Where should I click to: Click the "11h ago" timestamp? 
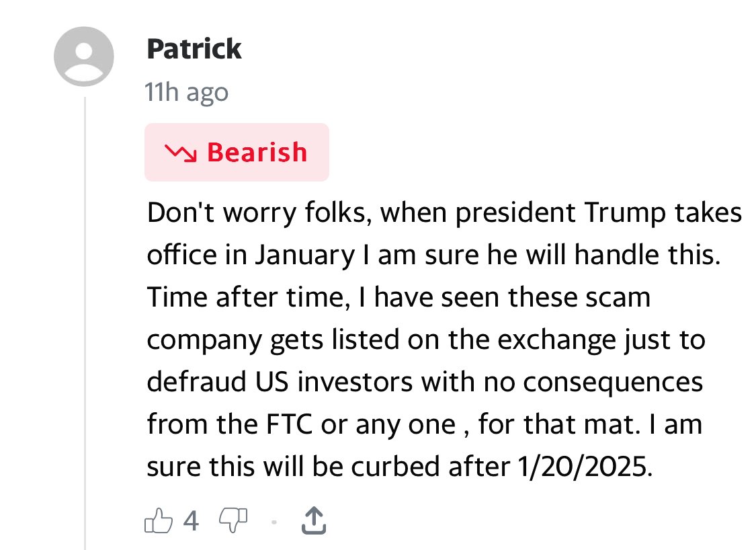click(x=187, y=92)
